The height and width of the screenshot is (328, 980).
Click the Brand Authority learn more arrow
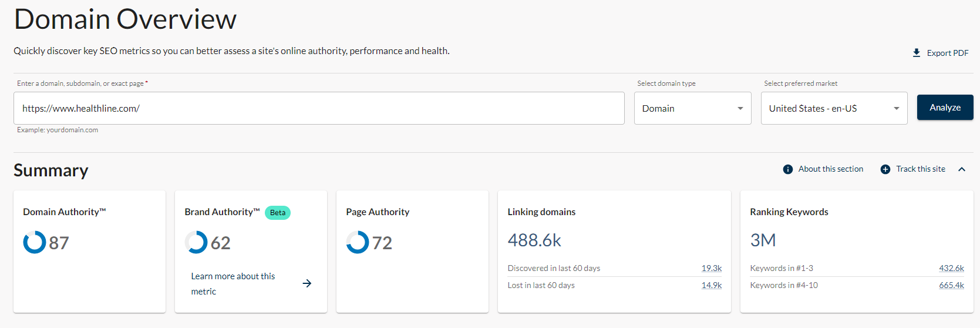click(x=307, y=283)
